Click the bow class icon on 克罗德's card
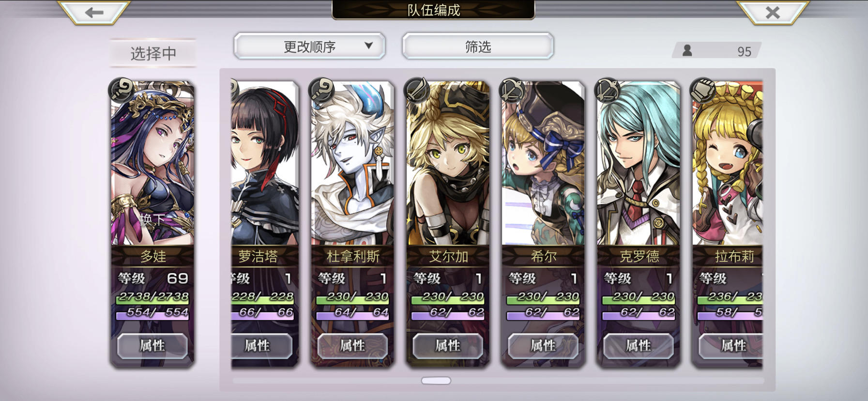The height and width of the screenshot is (401, 868). coord(608,89)
